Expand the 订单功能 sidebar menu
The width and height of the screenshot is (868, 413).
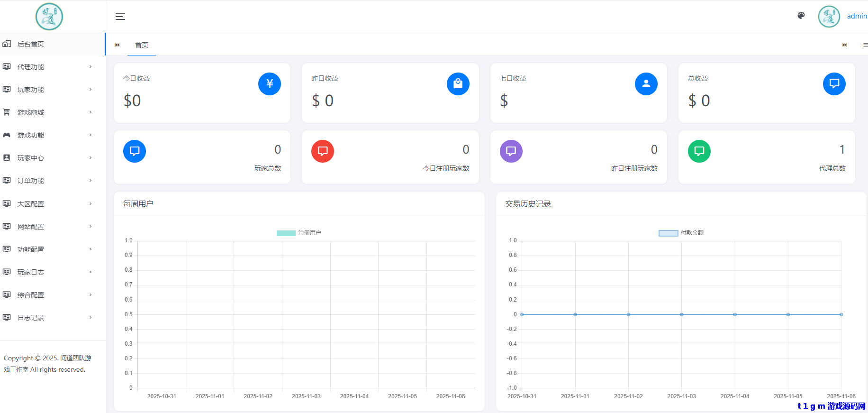coord(47,181)
